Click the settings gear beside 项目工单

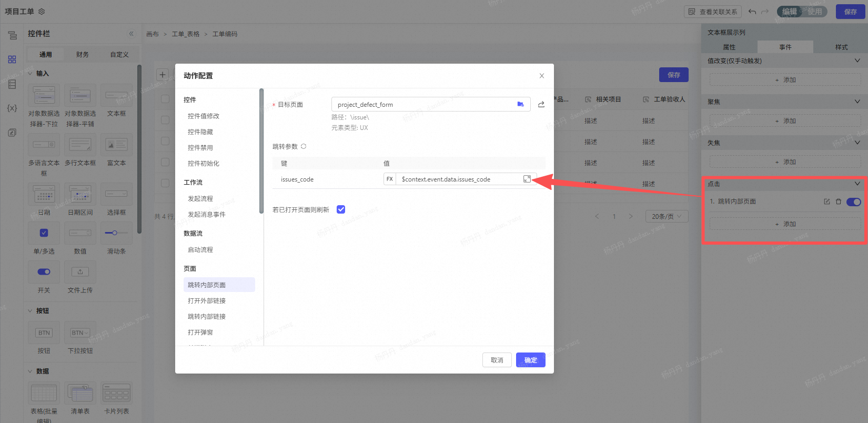42,12
